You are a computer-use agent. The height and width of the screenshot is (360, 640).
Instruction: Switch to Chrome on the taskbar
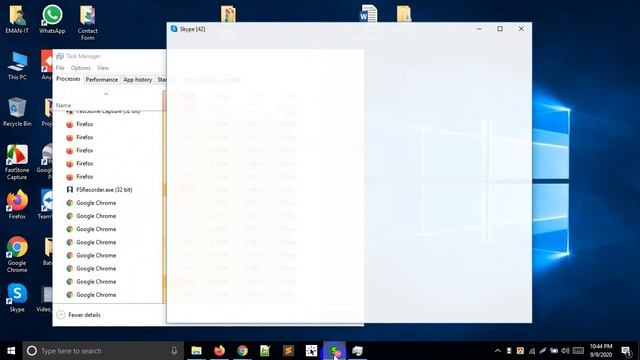pos(242,351)
